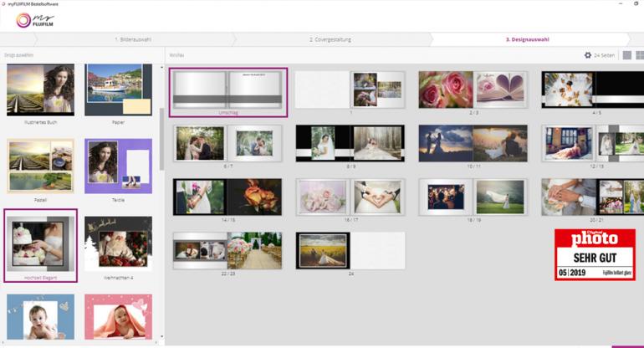Open pages 4/5 spread preview
This screenshot has height=348, width=644.
click(593, 90)
